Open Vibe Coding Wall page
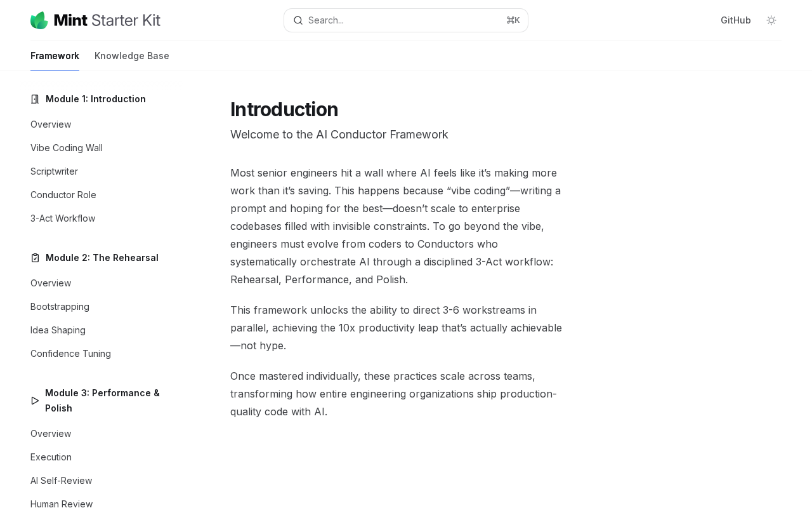The width and height of the screenshot is (812, 508). pyautogui.click(x=67, y=148)
